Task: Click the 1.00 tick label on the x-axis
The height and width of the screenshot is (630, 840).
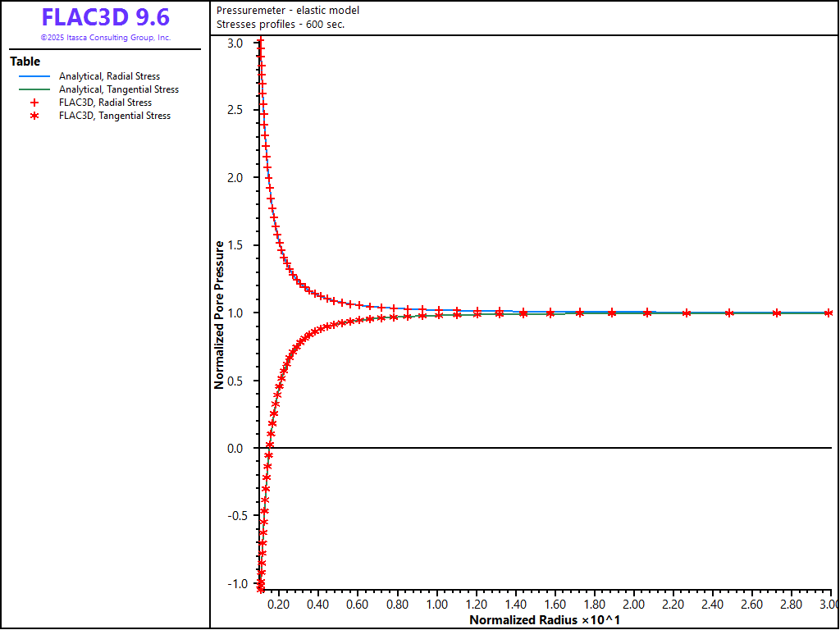Action: coord(436,605)
